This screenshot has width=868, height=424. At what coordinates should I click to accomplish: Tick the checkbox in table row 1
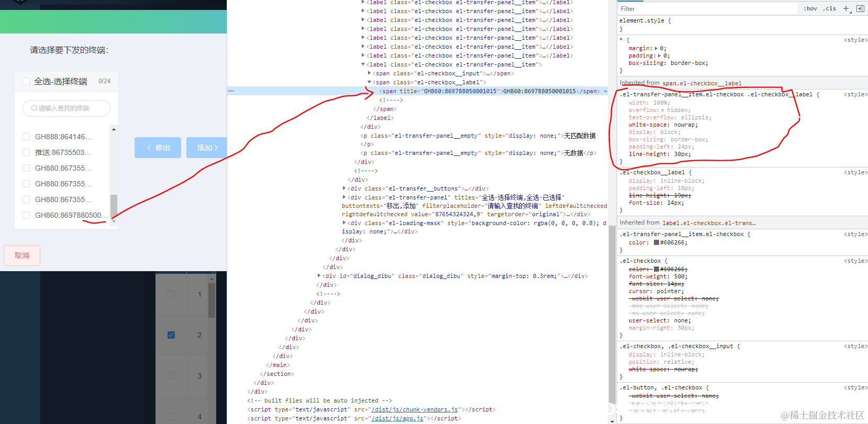pyautogui.click(x=171, y=294)
